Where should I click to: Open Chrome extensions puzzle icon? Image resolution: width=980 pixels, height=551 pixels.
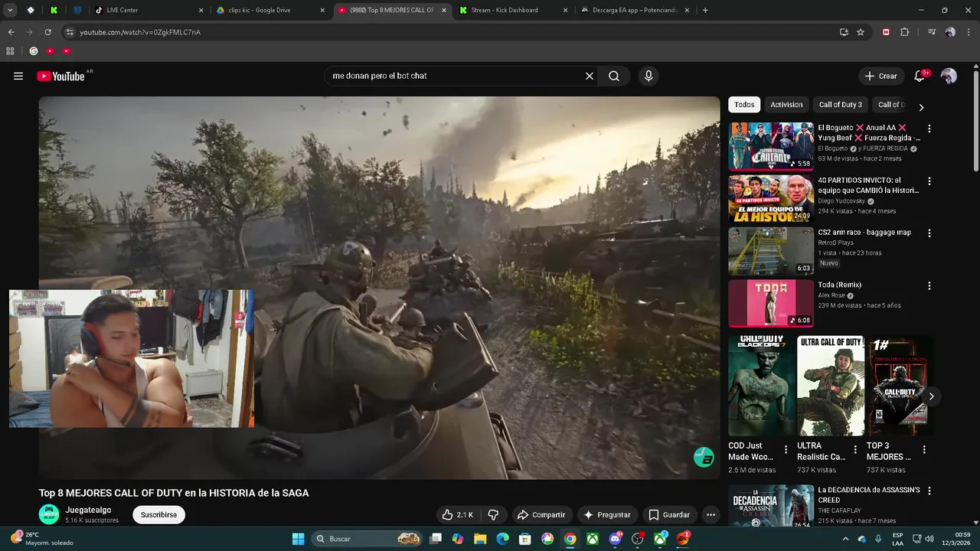[904, 32]
